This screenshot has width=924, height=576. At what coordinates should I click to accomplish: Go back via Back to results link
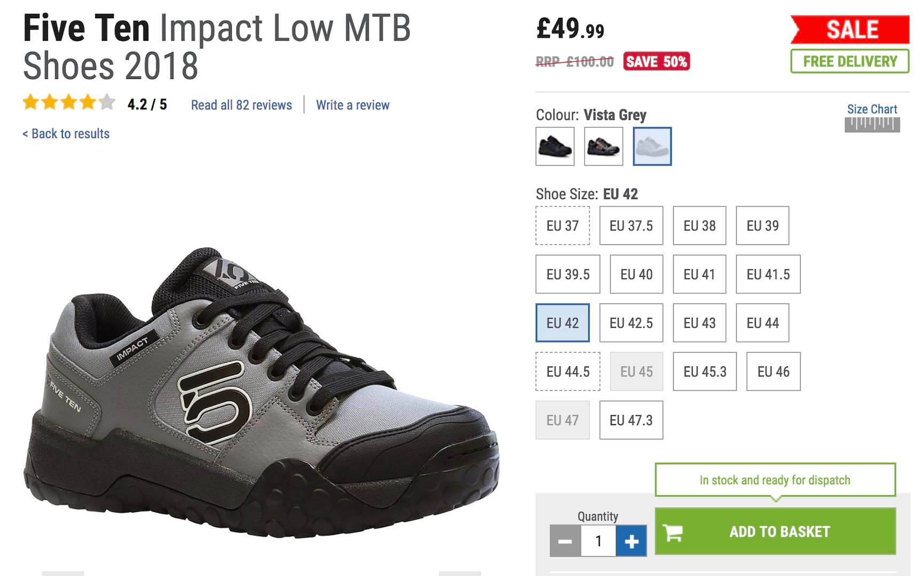(x=66, y=134)
